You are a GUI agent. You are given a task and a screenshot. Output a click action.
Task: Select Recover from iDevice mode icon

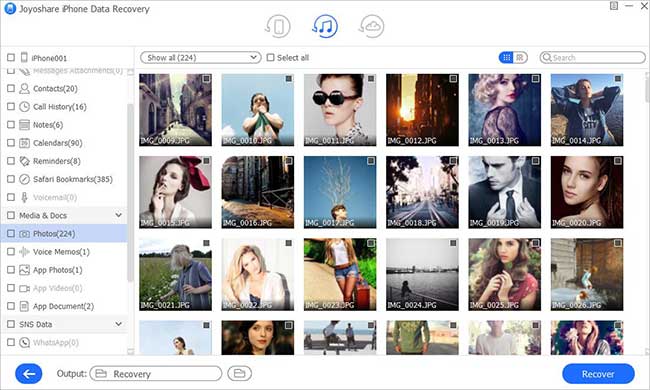pos(278,26)
